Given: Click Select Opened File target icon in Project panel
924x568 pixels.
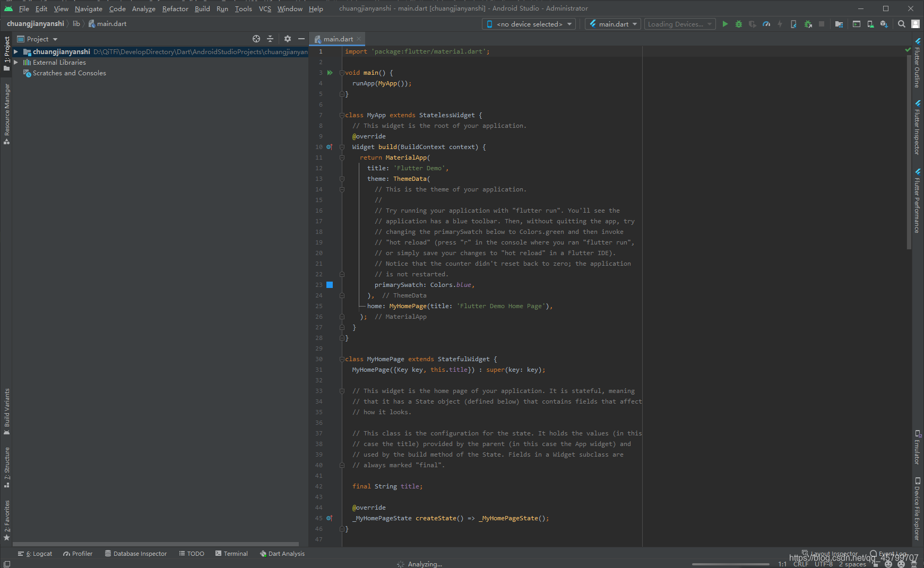Looking at the screenshot, I should coord(256,39).
